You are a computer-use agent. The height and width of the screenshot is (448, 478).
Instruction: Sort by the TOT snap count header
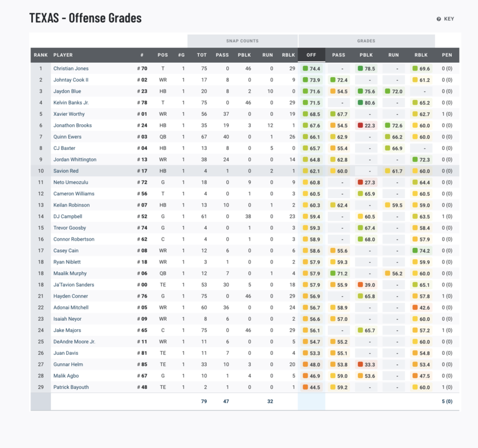click(x=202, y=55)
